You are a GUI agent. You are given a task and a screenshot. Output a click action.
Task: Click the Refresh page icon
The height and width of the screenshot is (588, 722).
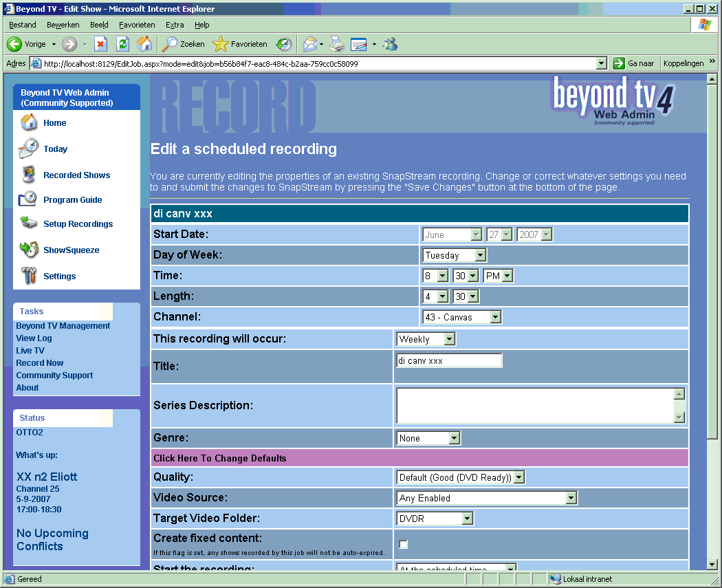click(122, 44)
